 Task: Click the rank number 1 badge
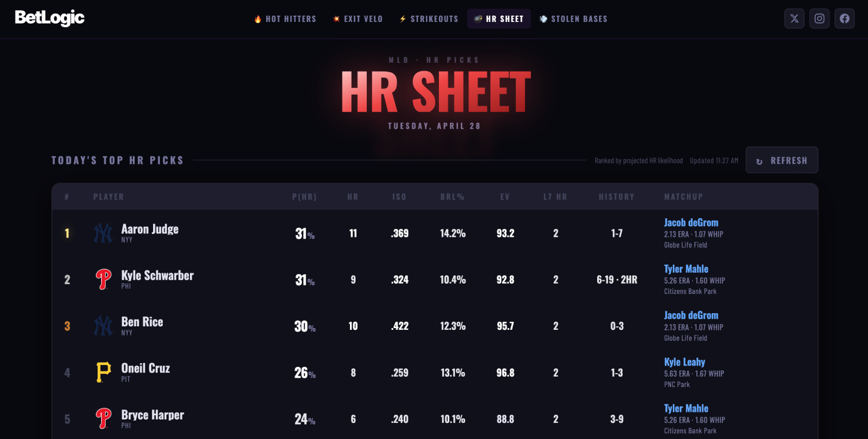coord(67,233)
